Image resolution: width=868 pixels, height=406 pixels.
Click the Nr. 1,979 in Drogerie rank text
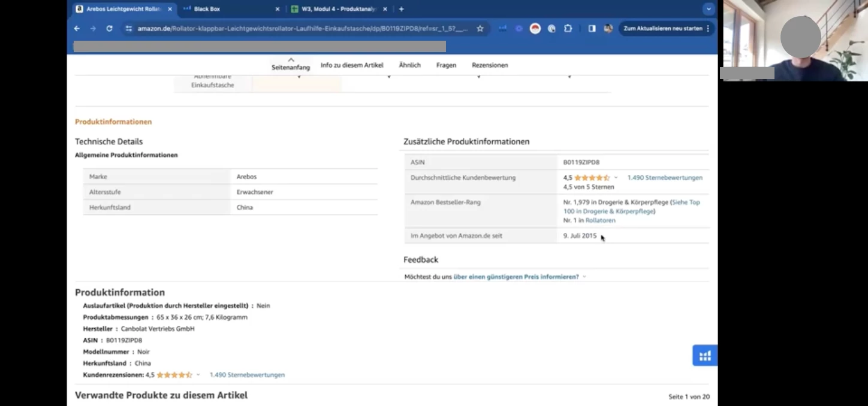616,202
